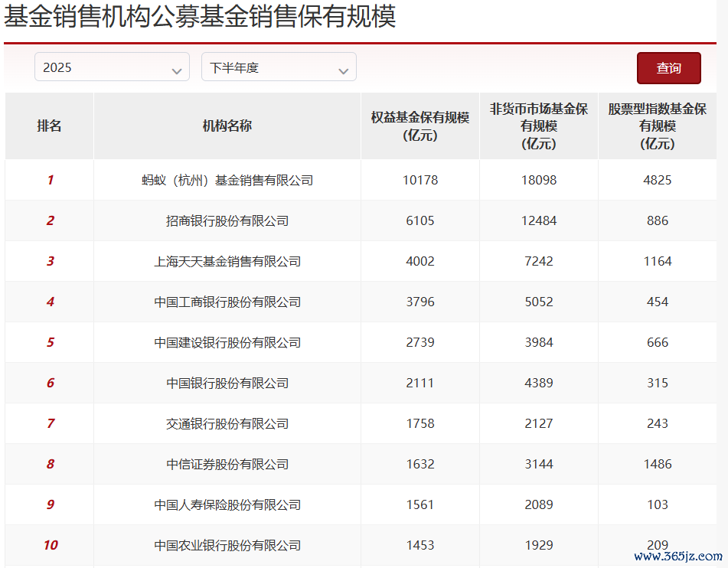Click the 12484 non-monetary fund value

(x=539, y=220)
